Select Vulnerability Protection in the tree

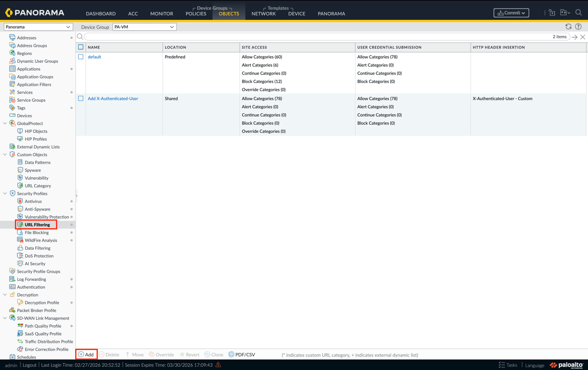tap(47, 217)
